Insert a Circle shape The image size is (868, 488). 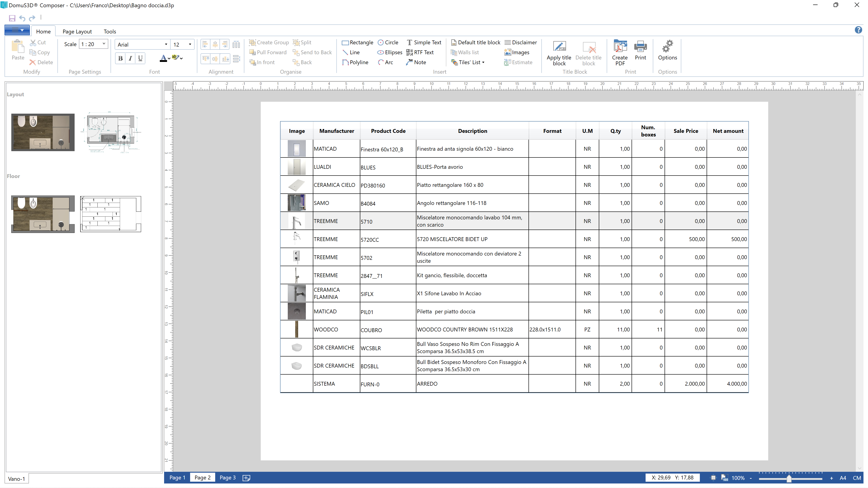(388, 42)
